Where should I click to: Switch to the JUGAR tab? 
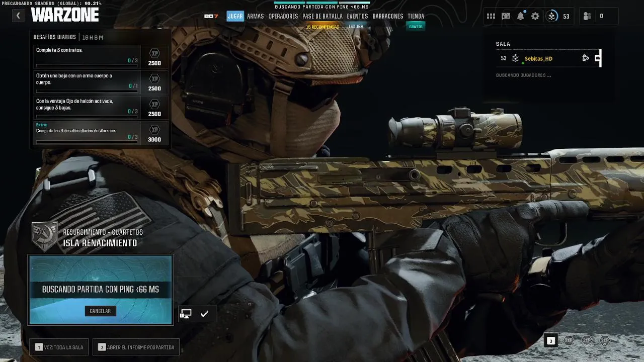[x=235, y=16]
